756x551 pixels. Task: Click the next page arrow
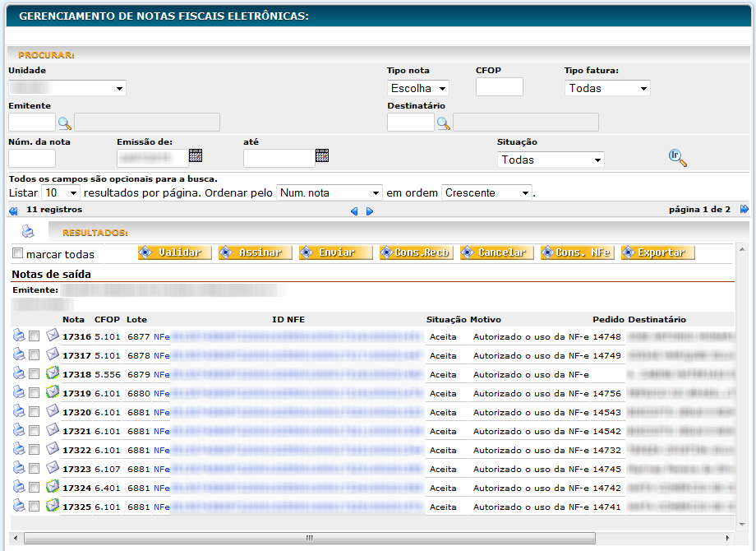tap(370, 211)
